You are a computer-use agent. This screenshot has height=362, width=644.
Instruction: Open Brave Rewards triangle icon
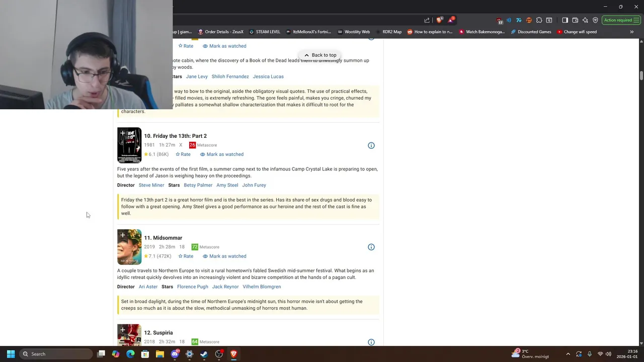451,20
